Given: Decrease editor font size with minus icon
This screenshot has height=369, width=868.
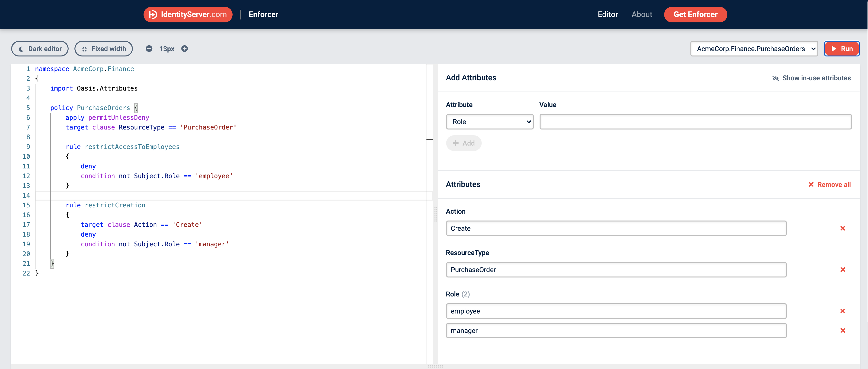Looking at the screenshot, I should (x=149, y=49).
